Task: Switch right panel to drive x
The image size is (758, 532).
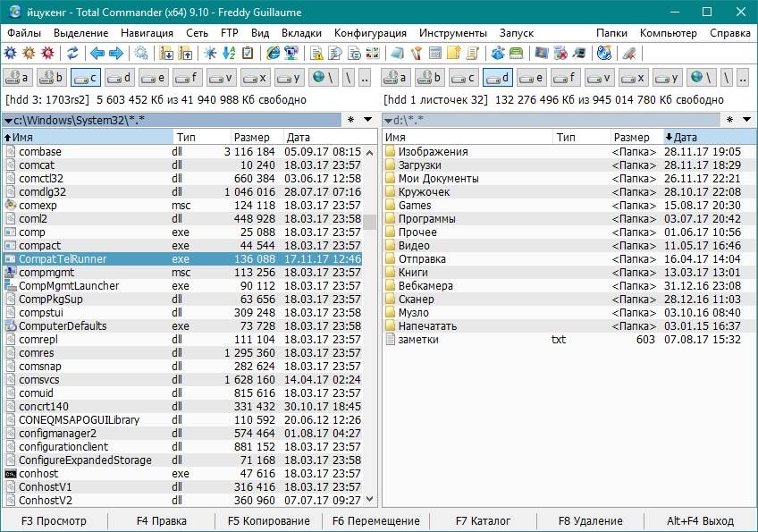Action: pyautogui.click(x=633, y=78)
